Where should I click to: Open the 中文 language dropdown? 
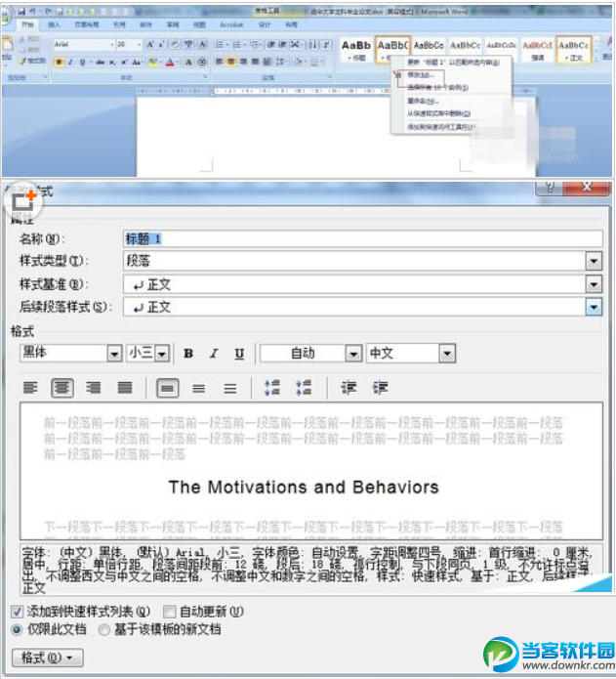[x=447, y=354]
